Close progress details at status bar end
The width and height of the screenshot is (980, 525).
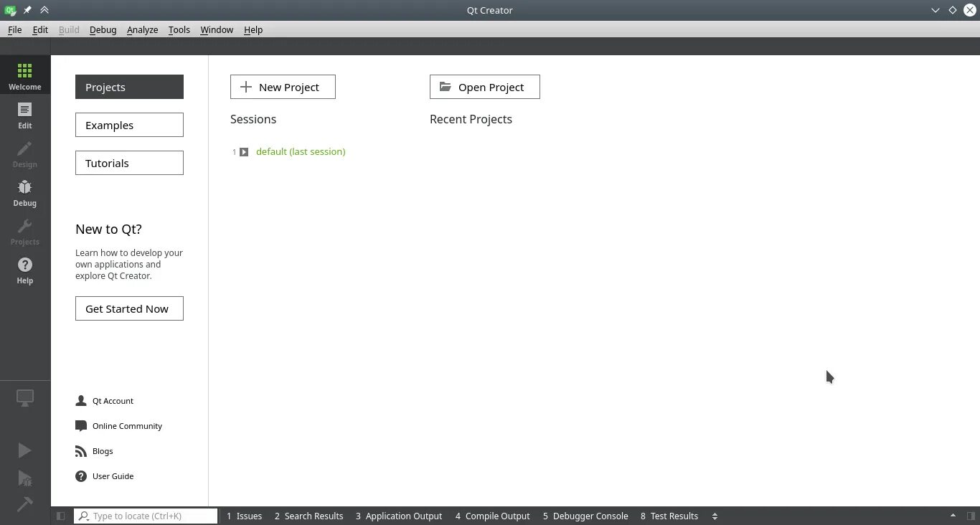[x=971, y=516]
